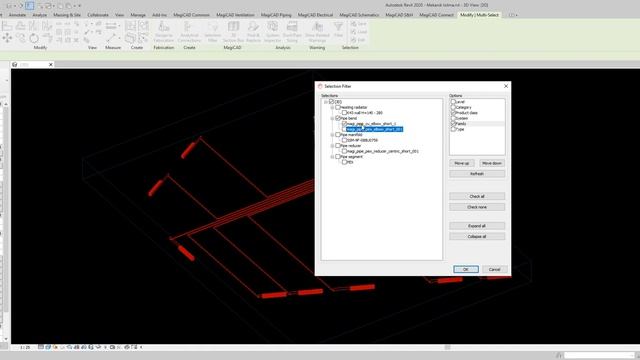The image size is (640, 360).
Task: Click Analytical Connections ribbon icon
Action: [x=189, y=32]
